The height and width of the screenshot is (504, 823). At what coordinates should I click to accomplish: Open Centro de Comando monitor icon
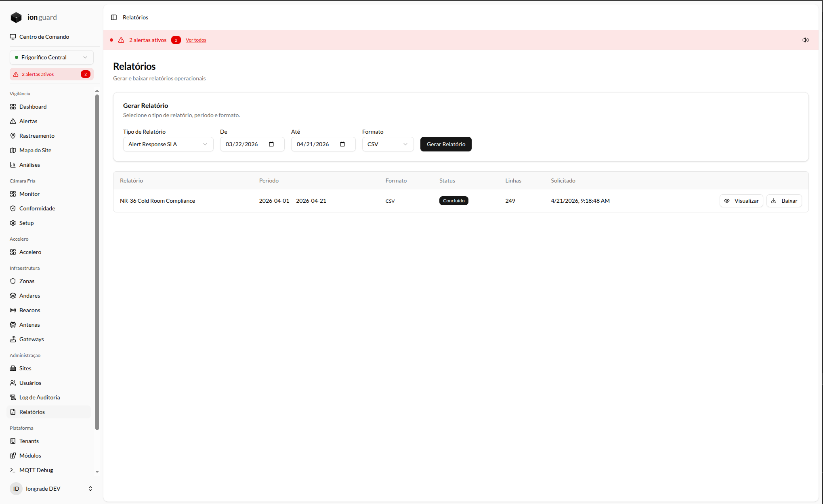13,37
